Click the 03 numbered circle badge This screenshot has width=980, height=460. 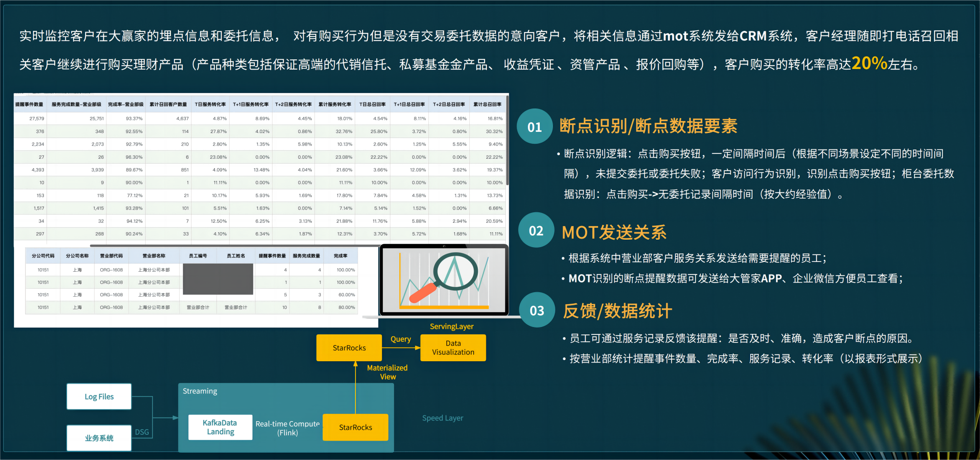click(537, 310)
